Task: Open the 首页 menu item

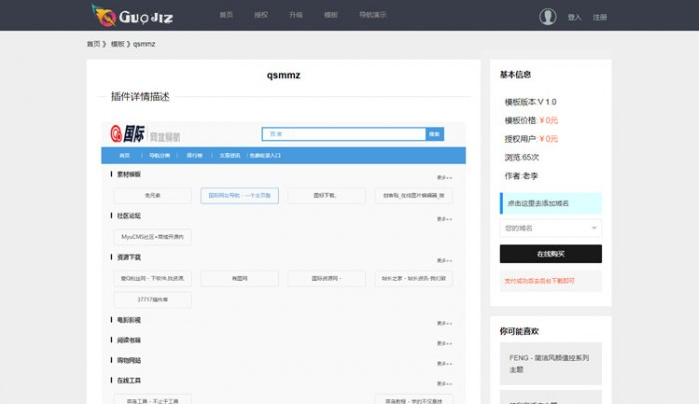Action: click(x=226, y=15)
